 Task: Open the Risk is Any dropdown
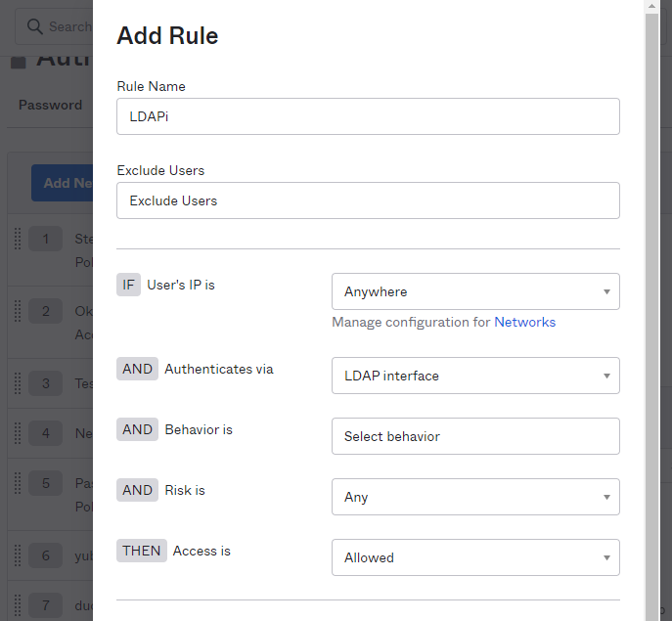tap(475, 497)
